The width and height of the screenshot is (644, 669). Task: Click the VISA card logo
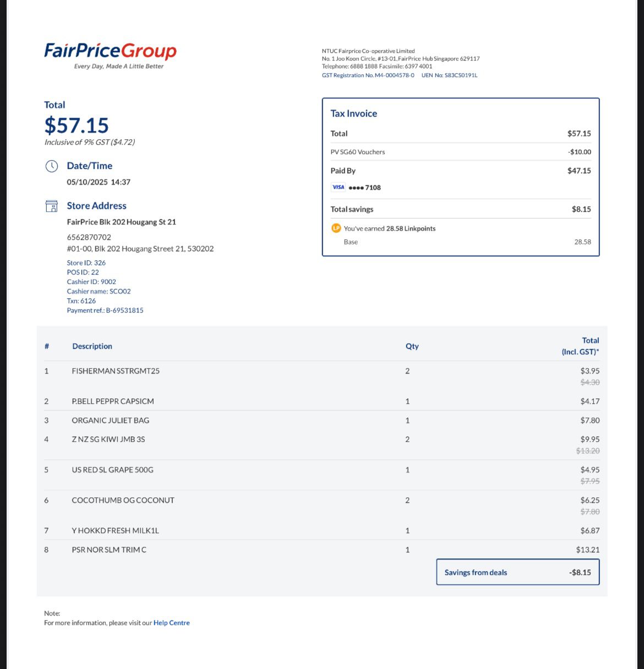click(x=338, y=187)
